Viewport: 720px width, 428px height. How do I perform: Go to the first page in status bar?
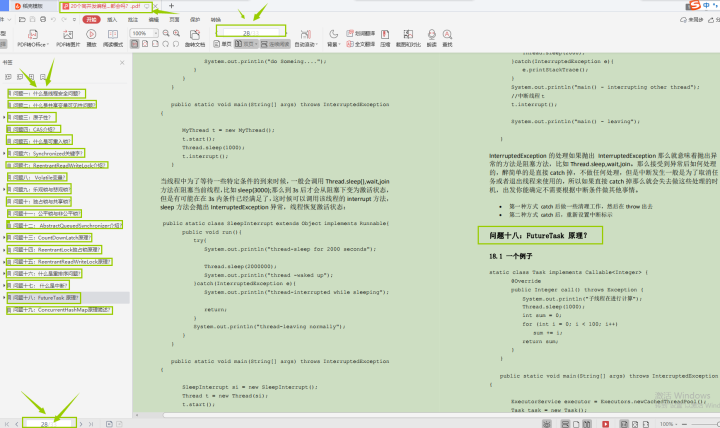(x=7, y=424)
